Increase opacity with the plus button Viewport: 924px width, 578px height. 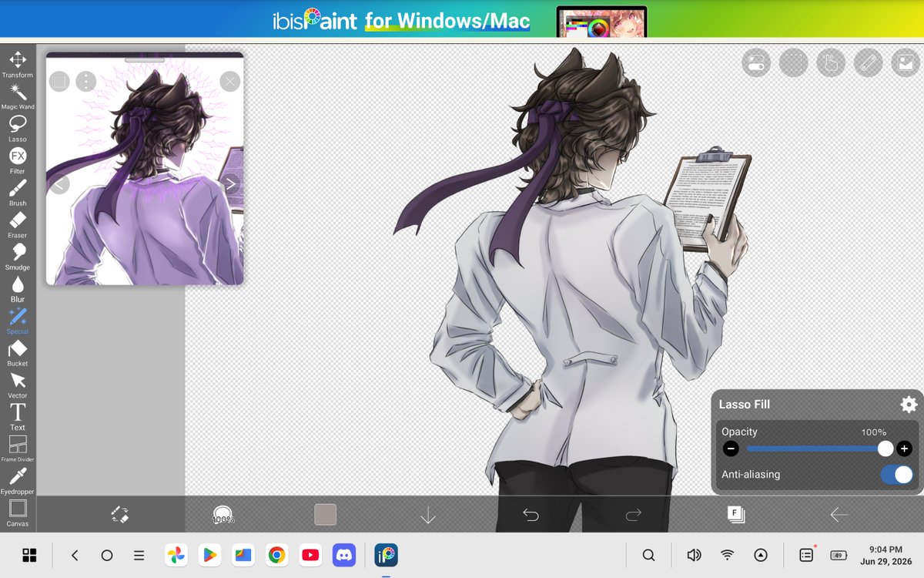point(904,449)
